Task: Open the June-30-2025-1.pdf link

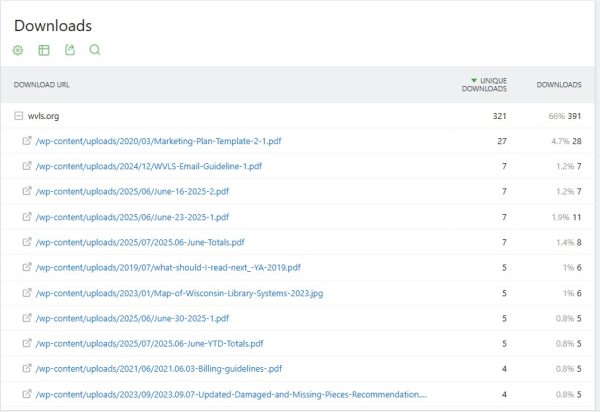Action: pyautogui.click(x=132, y=319)
